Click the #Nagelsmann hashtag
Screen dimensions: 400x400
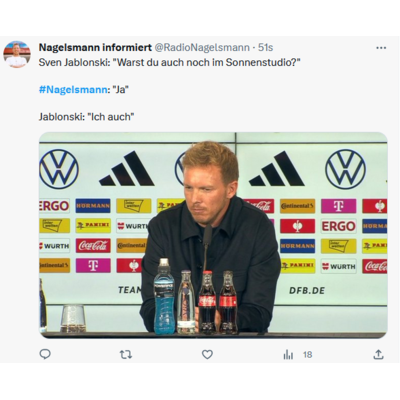pyautogui.click(x=73, y=90)
